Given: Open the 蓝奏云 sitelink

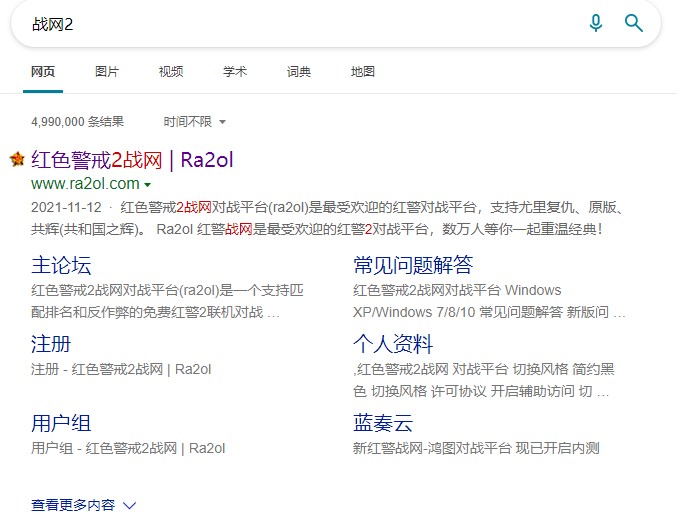Looking at the screenshot, I should coord(383,423).
